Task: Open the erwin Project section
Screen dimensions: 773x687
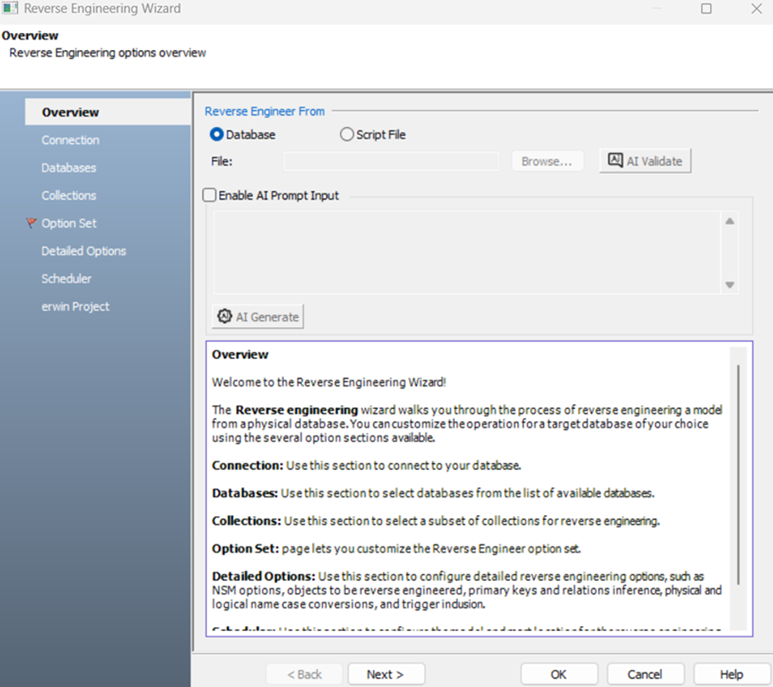Action: [x=75, y=307]
